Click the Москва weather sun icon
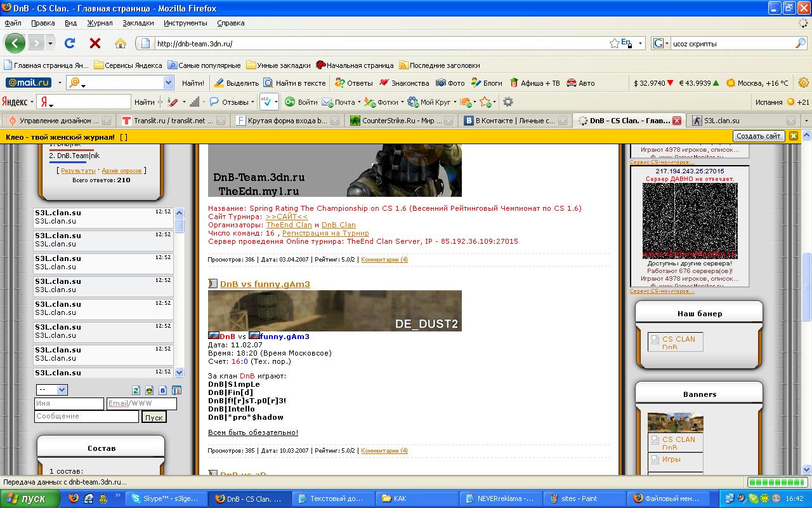The image size is (812, 508). click(x=731, y=83)
